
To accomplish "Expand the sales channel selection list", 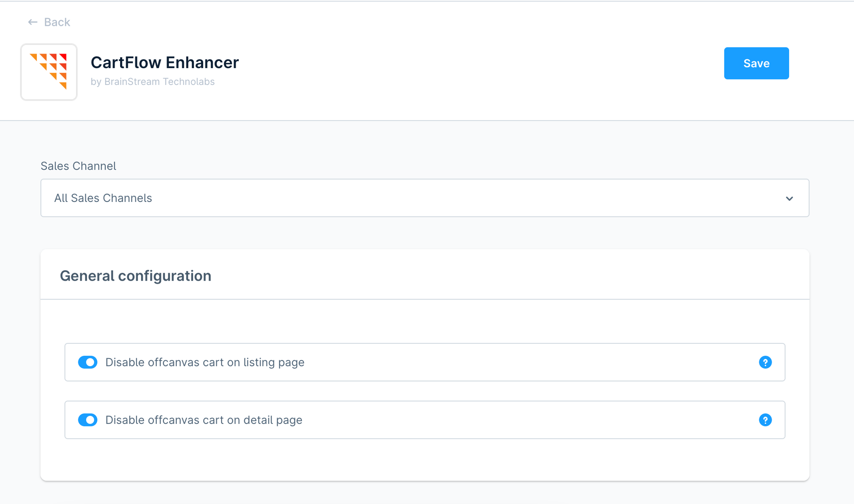I will [425, 198].
